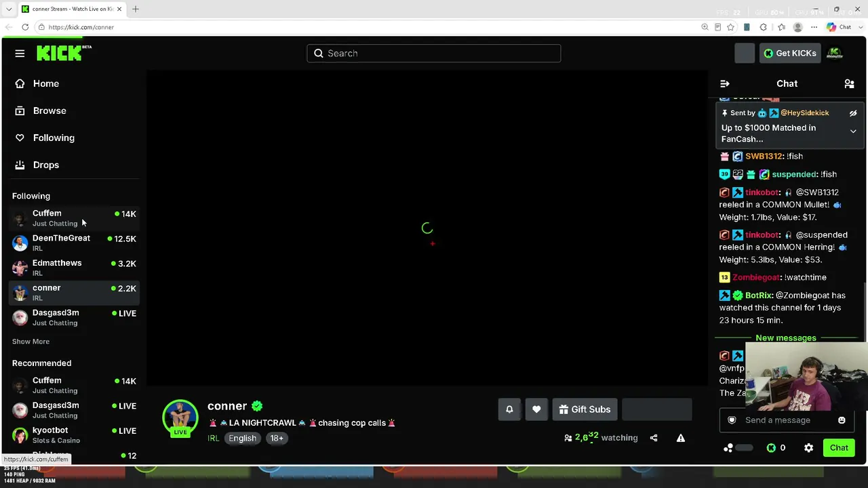This screenshot has height=488, width=868.
Task: Open DeenTheGreat's channel
Action: point(75,243)
